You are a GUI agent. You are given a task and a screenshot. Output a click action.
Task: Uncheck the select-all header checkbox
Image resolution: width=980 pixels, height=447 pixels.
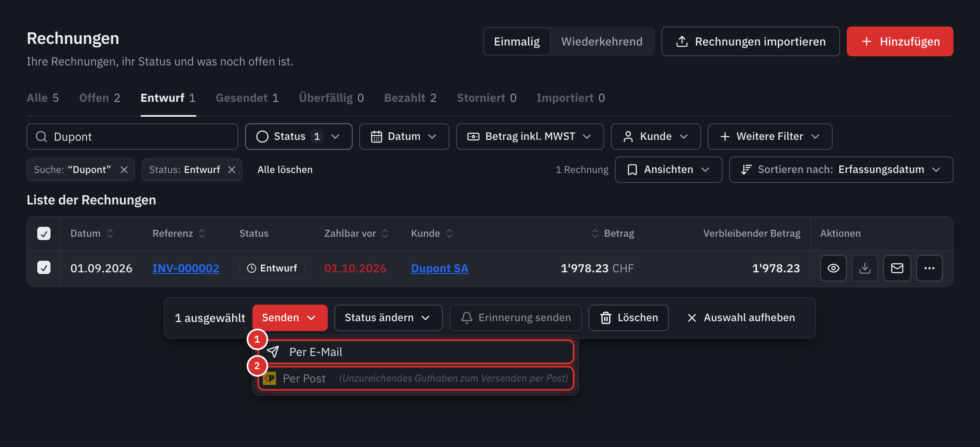(44, 233)
